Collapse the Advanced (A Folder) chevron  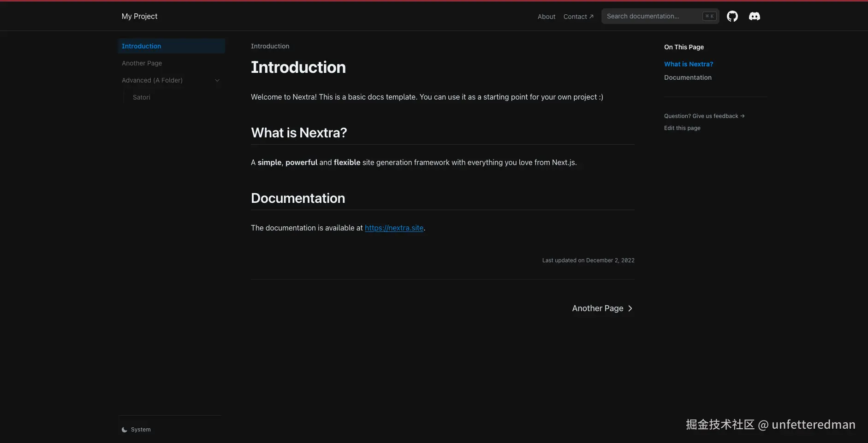(217, 80)
